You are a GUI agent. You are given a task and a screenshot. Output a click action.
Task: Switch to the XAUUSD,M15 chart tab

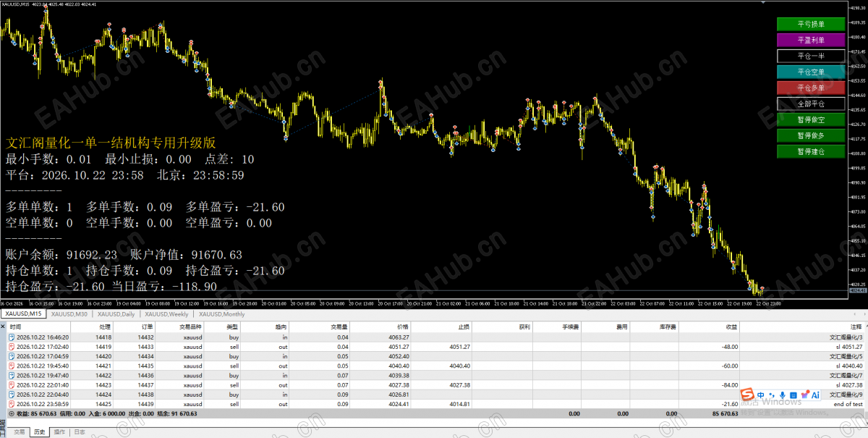point(24,314)
